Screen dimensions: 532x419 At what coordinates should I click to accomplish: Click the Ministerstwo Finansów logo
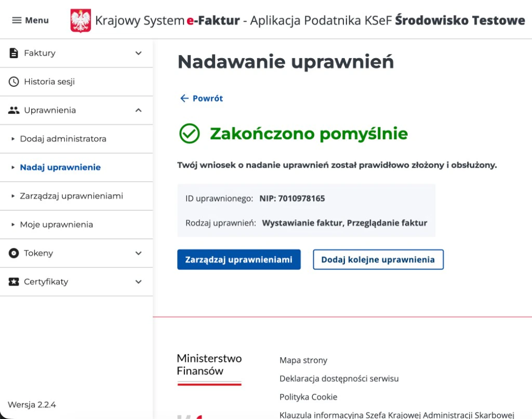click(x=209, y=369)
